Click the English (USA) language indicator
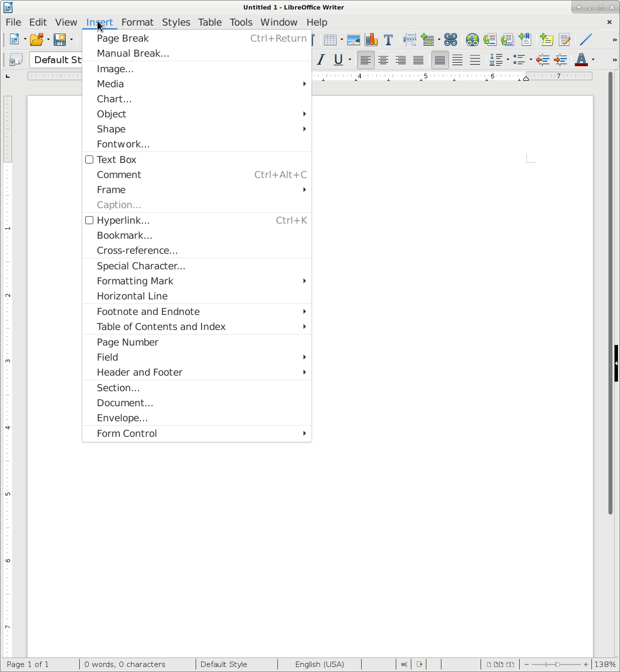620x672 pixels. (x=320, y=664)
